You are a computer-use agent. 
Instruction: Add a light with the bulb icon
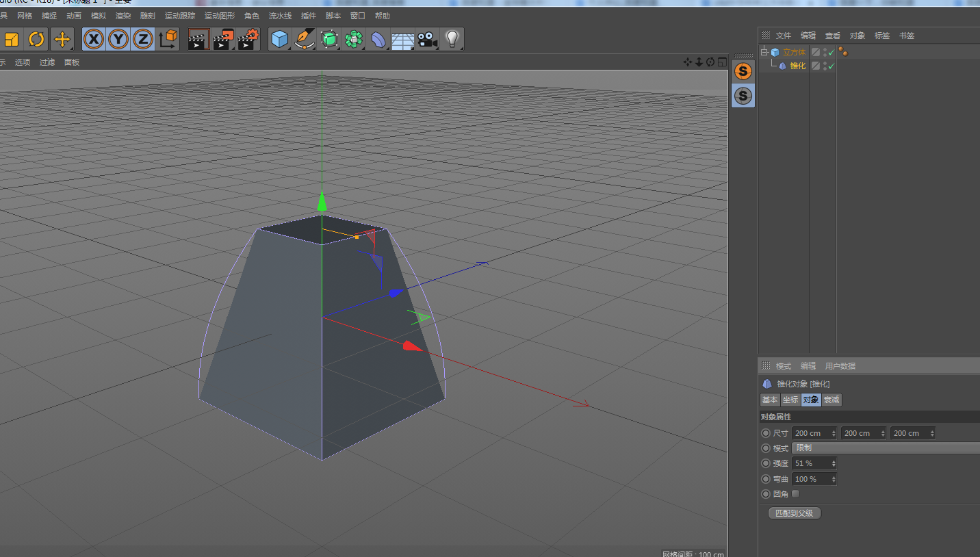pyautogui.click(x=452, y=39)
